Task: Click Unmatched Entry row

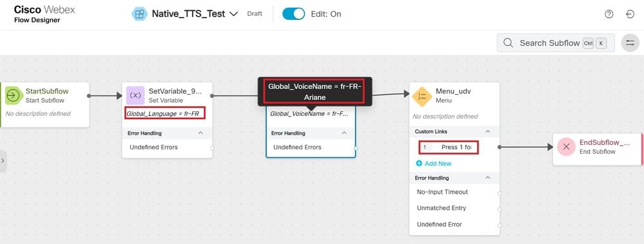Action: pyautogui.click(x=442, y=208)
